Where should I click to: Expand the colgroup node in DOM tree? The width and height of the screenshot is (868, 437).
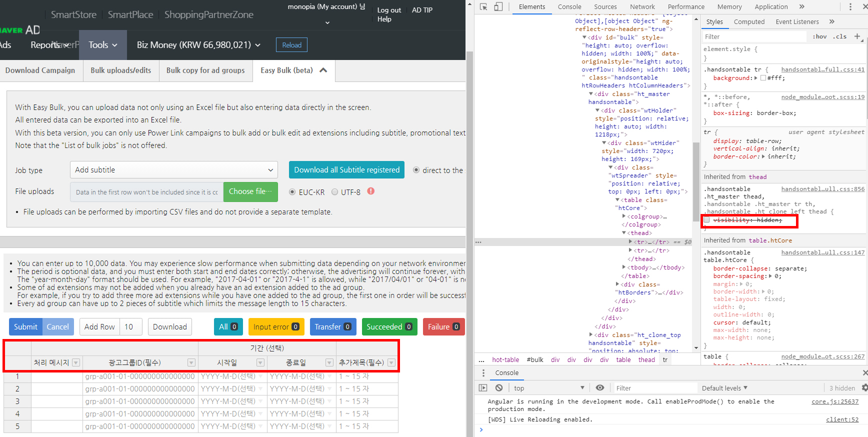point(624,216)
